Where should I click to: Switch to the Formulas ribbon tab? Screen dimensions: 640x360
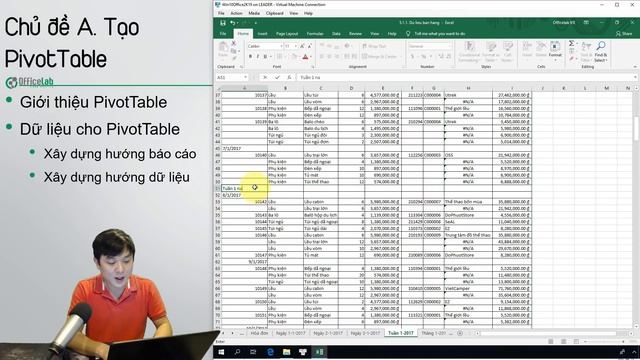pos(315,34)
